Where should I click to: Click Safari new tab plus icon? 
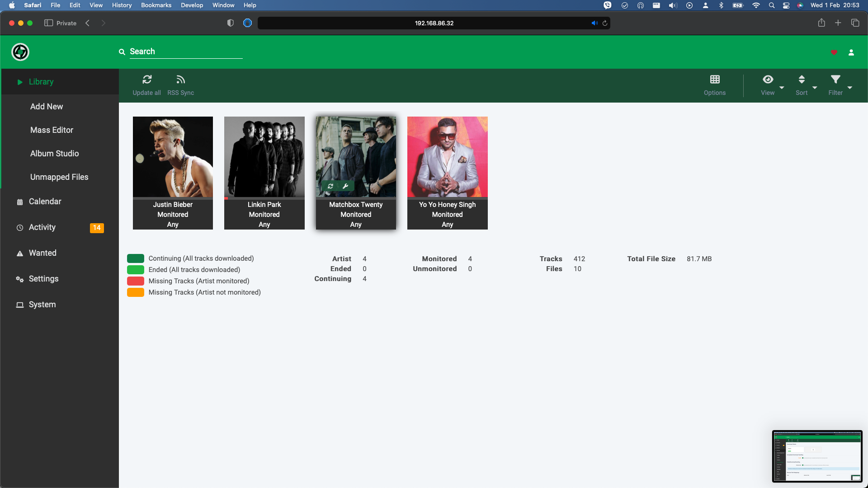(x=838, y=23)
